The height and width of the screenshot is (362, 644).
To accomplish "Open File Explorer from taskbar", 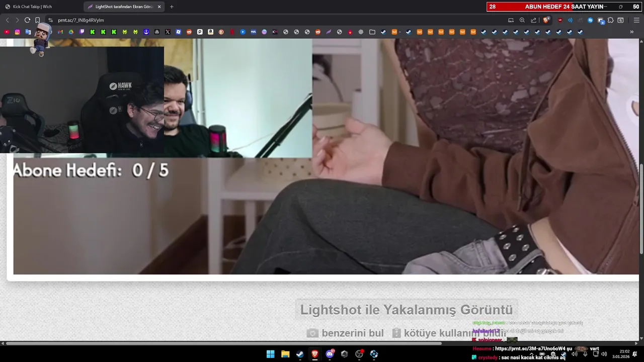I will pos(285,354).
